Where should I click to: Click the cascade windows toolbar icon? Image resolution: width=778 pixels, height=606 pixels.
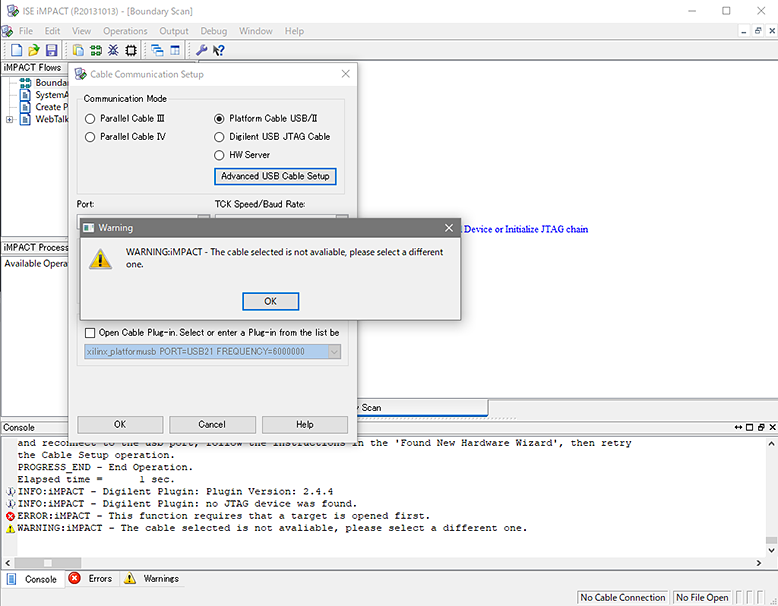pyautogui.click(x=157, y=50)
